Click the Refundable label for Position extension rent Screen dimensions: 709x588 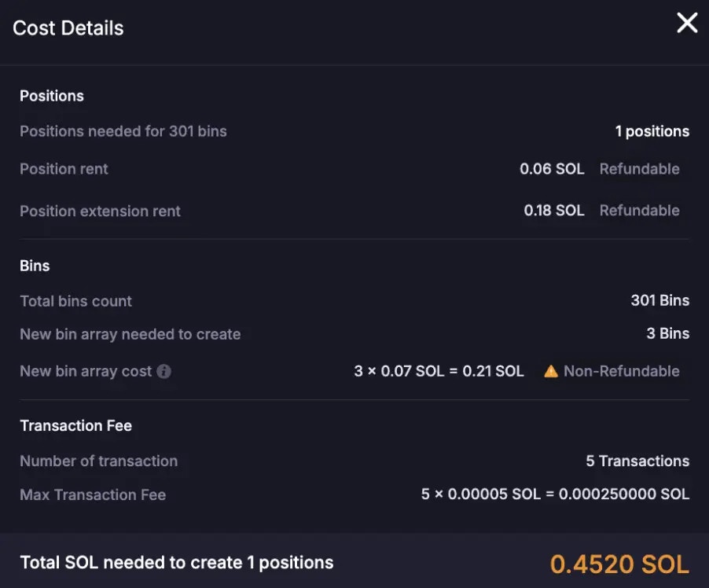(639, 211)
